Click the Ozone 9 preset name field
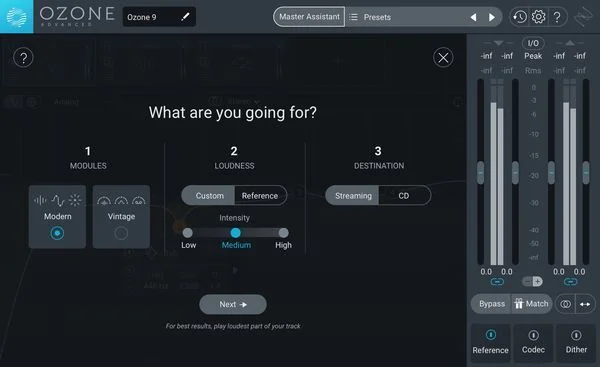This screenshot has width=600, height=367. point(159,17)
